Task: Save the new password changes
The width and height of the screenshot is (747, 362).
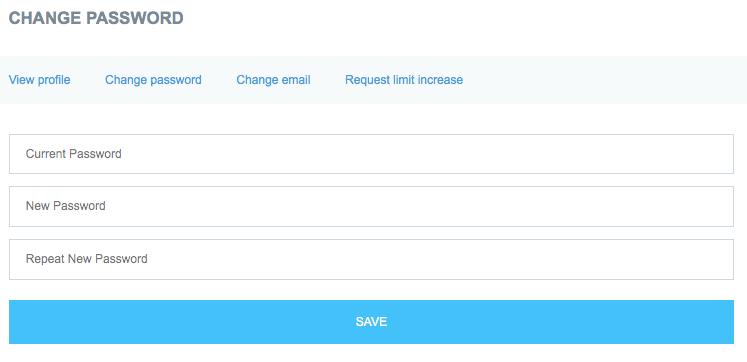Action: tap(371, 322)
